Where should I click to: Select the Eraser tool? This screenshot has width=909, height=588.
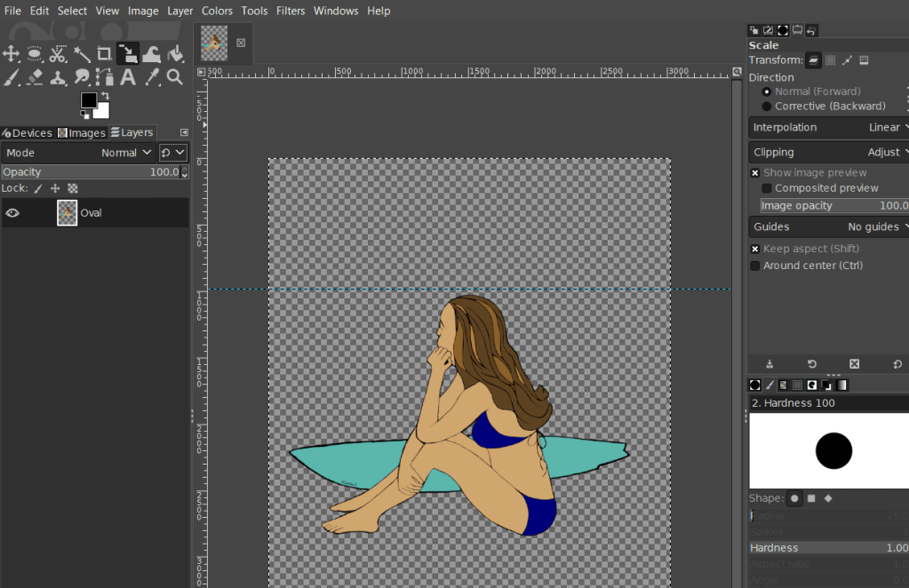coord(35,78)
